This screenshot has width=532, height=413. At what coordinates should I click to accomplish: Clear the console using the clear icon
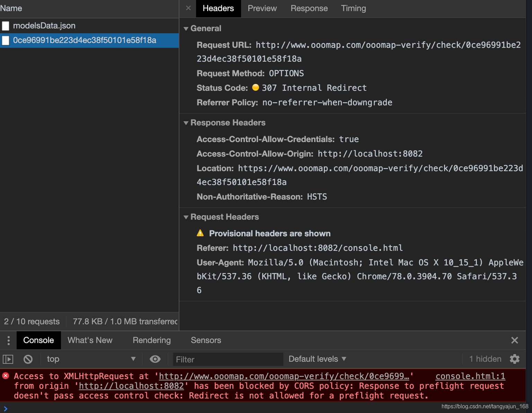(x=28, y=359)
